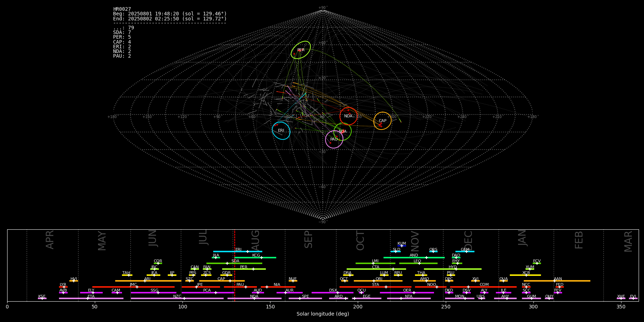Click the KSE shower label in timeline
The width and height of the screenshot is (644, 322).
(42, 297)
